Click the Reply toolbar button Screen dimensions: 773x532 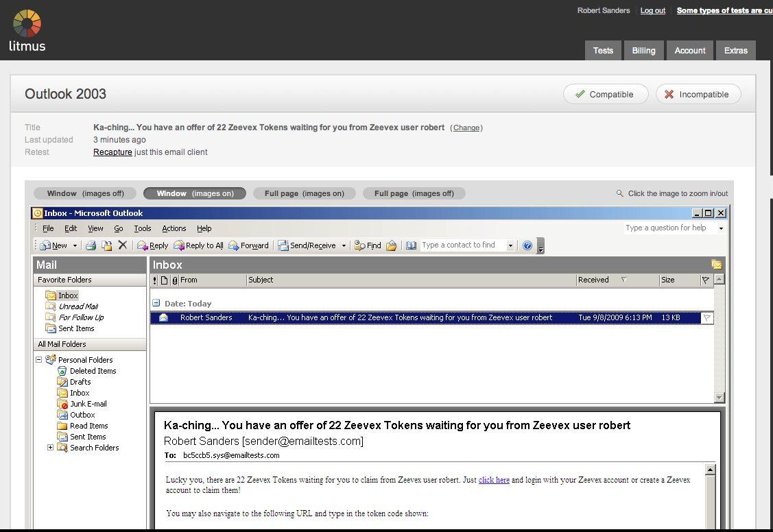pos(152,245)
